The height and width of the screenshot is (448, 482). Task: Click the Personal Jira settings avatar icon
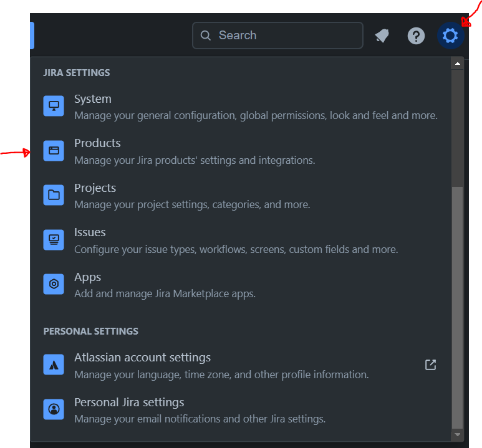(54, 409)
